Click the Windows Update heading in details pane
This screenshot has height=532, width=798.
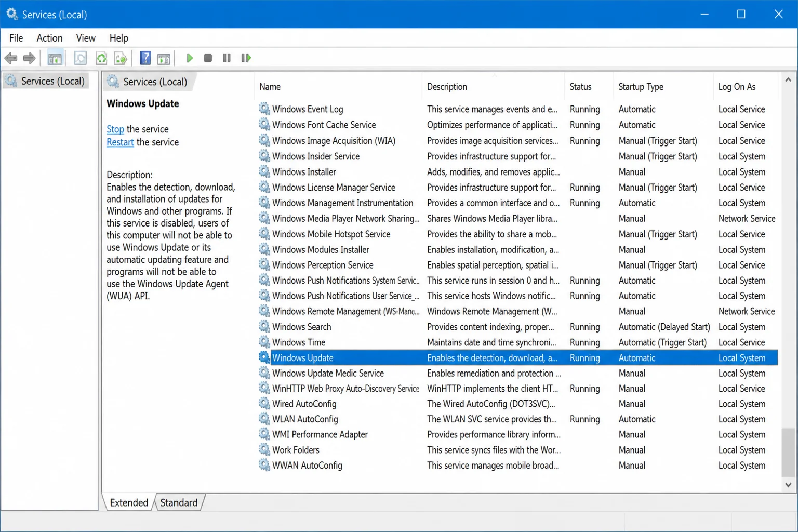click(x=143, y=103)
